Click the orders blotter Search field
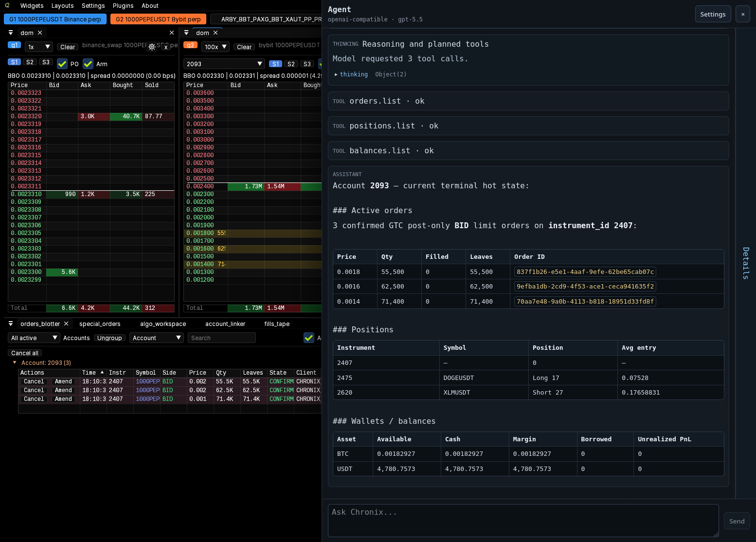756x542 pixels. (x=222, y=338)
